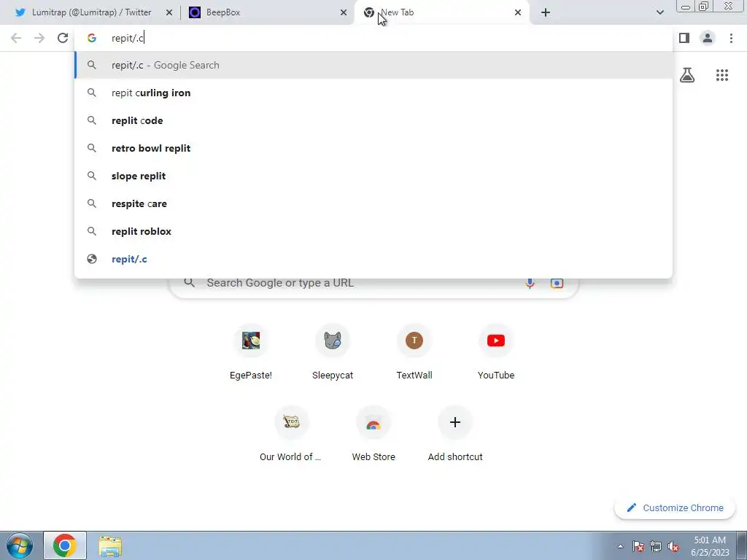Open Action Center flag icon
This screenshot has height=560, width=747.
(638, 546)
